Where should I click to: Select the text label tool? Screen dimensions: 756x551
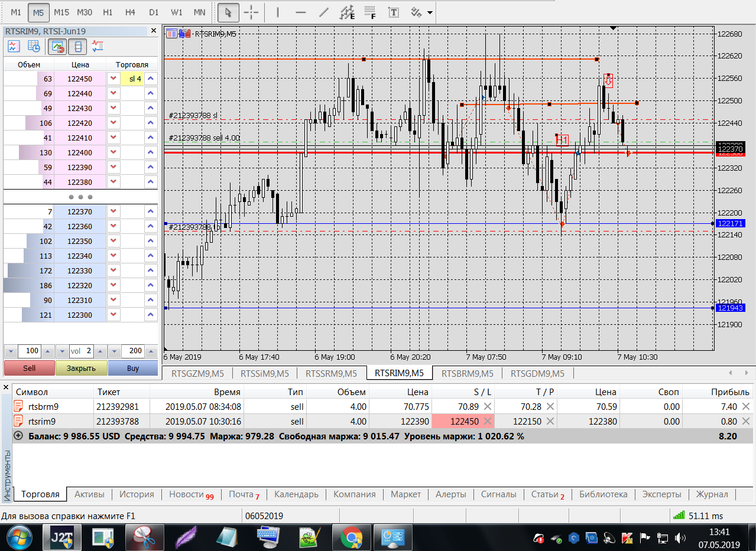393,12
